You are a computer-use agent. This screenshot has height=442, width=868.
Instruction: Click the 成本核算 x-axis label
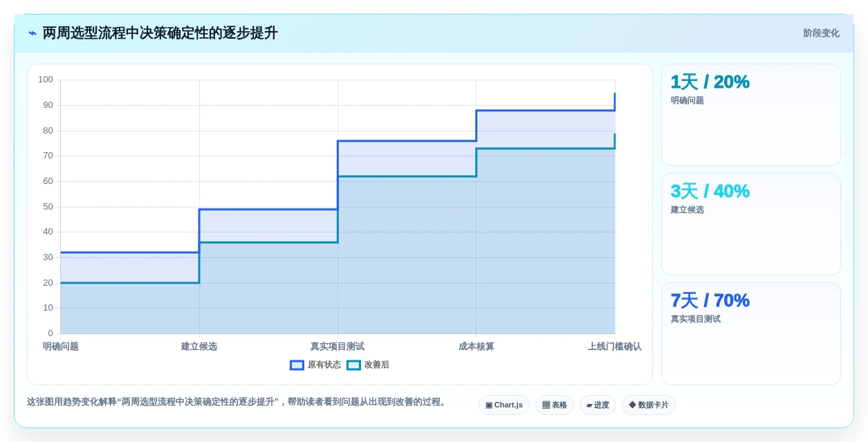pyautogui.click(x=477, y=347)
